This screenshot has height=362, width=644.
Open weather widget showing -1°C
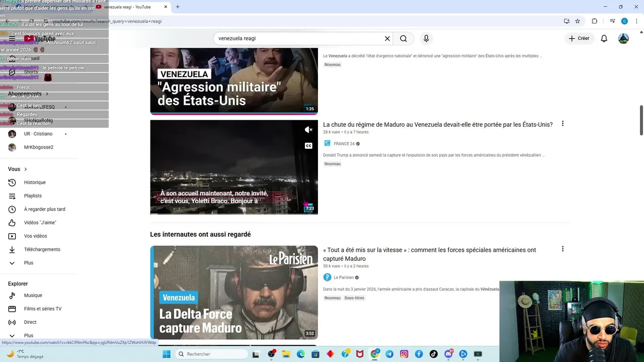pos(25,354)
